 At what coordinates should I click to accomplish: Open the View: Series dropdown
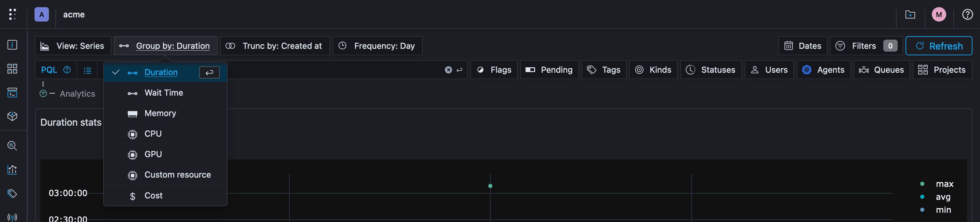pos(73,46)
